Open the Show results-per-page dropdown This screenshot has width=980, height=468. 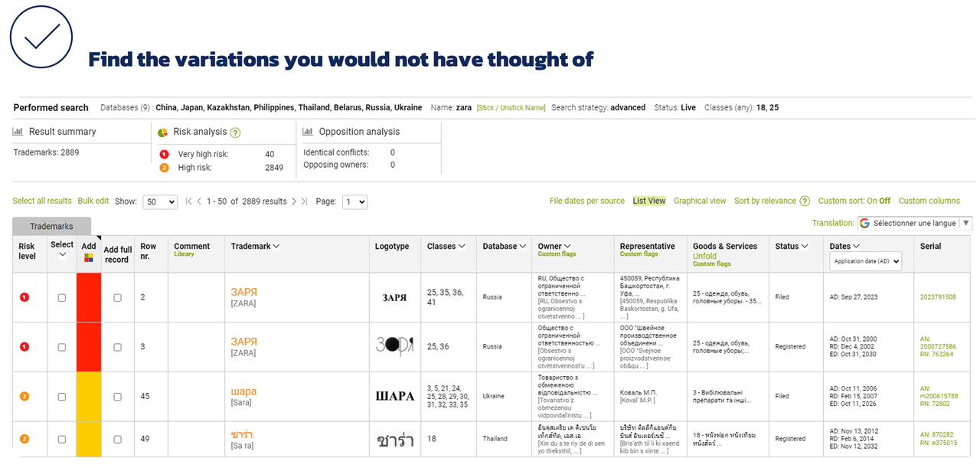[x=160, y=202]
